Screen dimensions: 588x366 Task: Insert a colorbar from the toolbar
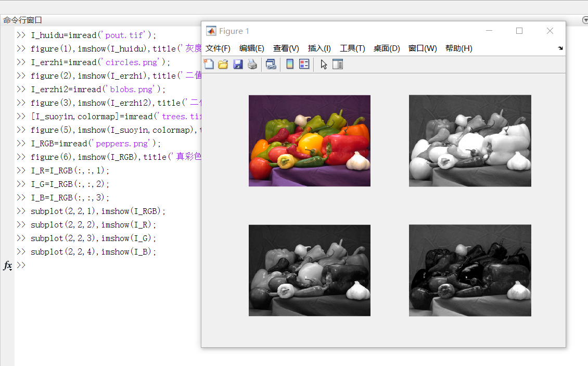289,64
